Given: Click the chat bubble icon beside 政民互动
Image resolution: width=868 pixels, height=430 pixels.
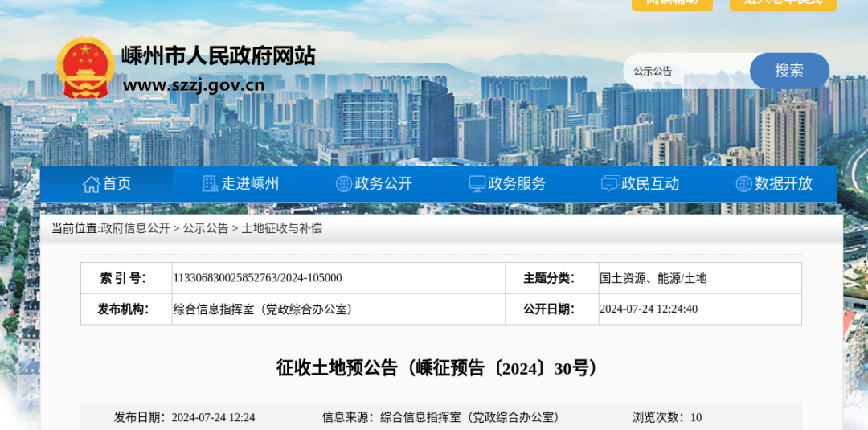Looking at the screenshot, I should coord(610,184).
